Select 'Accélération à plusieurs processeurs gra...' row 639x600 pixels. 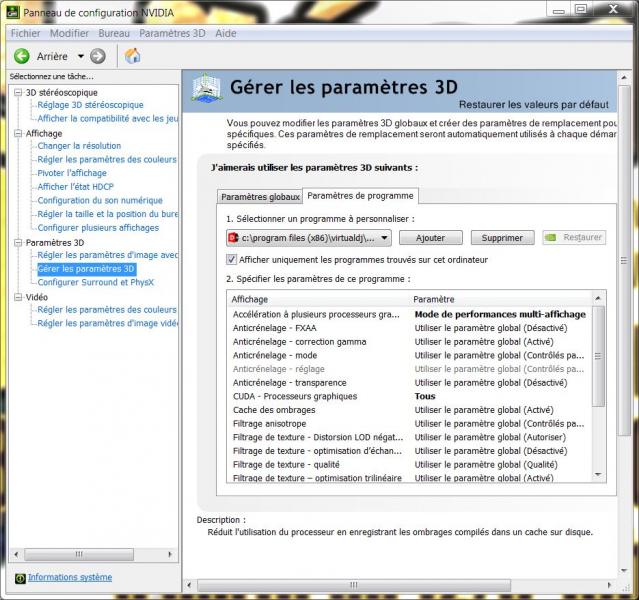click(x=409, y=314)
